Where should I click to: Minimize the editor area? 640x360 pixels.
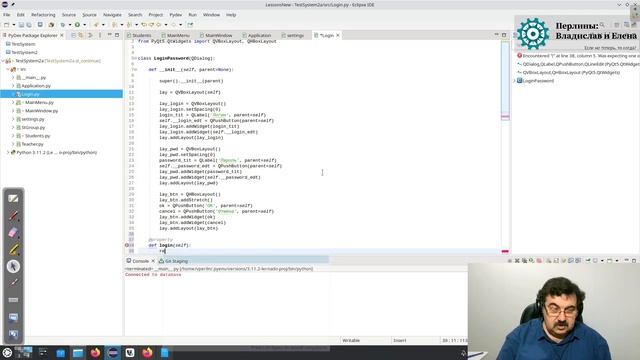click(x=496, y=35)
